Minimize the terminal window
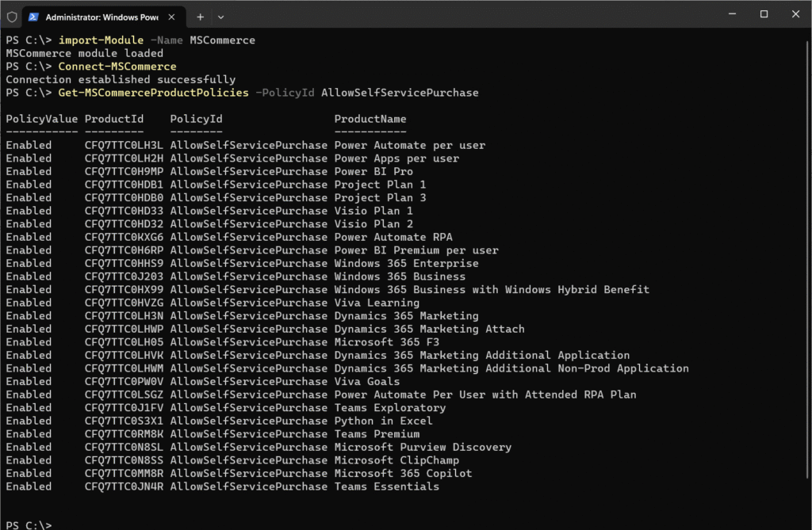 pyautogui.click(x=730, y=14)
